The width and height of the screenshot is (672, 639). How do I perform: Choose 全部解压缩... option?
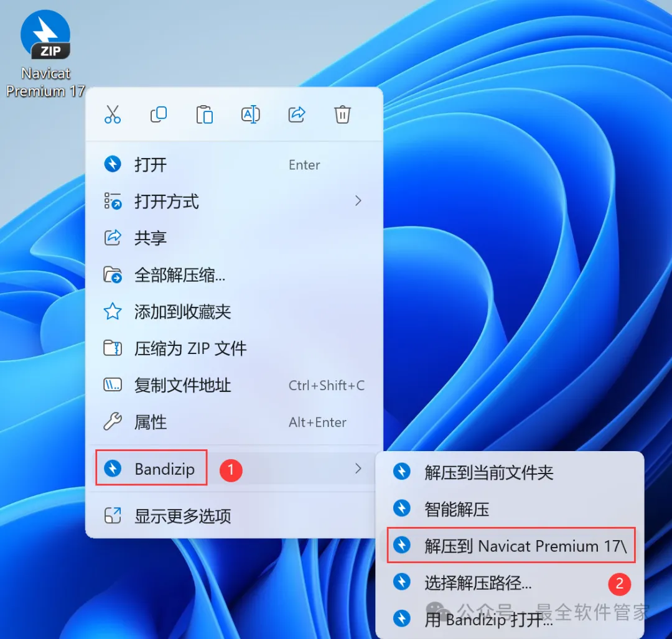[234, 275]
